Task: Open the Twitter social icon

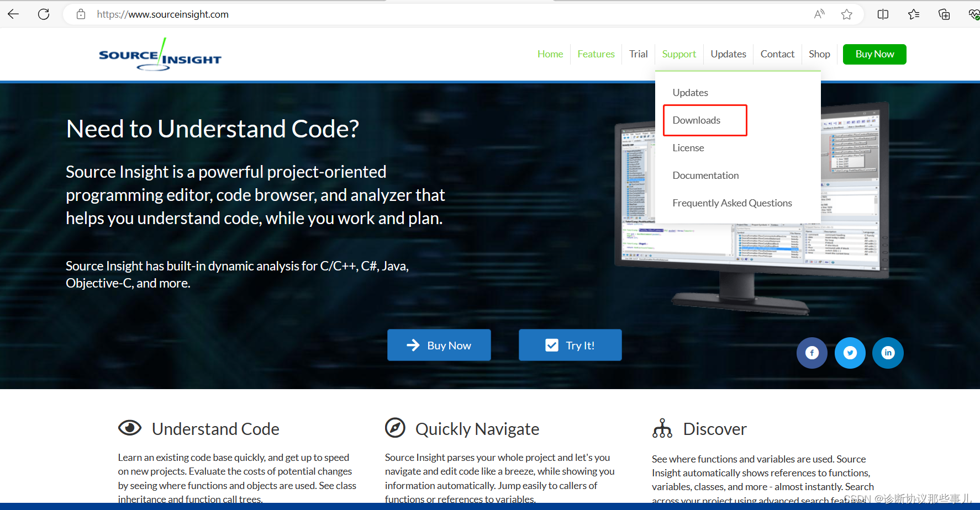Action: pyautogui.click(x=850, y=353)
